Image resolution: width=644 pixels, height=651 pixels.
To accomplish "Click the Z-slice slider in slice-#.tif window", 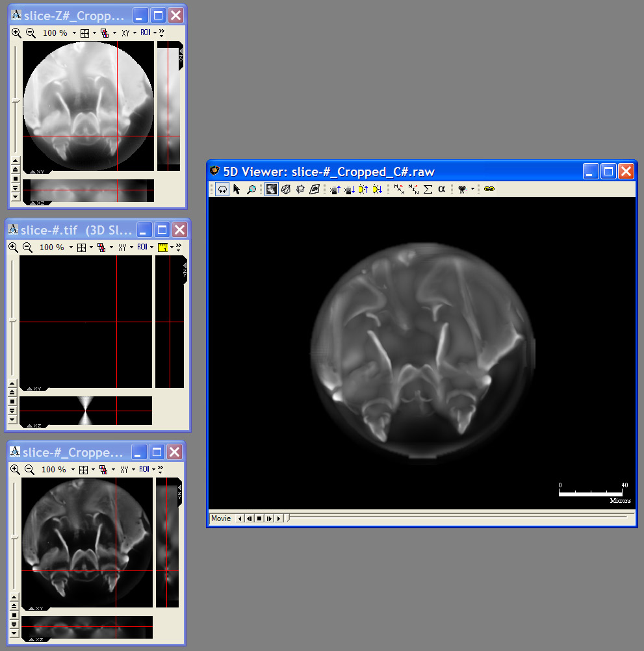I will point(12,321).
